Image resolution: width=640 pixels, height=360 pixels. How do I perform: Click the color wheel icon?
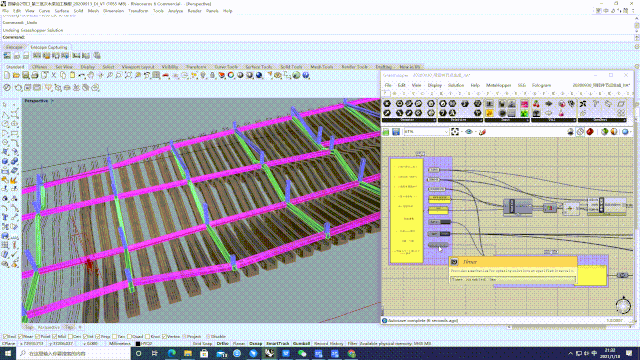click(x=231, y=76)
